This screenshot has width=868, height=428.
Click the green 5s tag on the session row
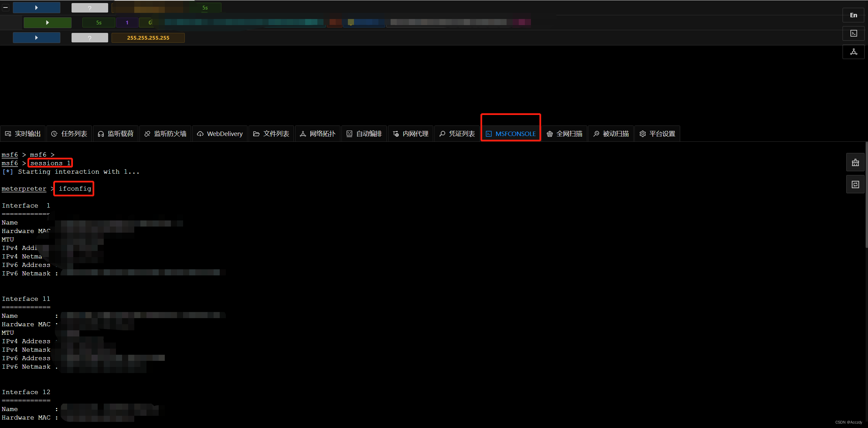tap(99, 23)
